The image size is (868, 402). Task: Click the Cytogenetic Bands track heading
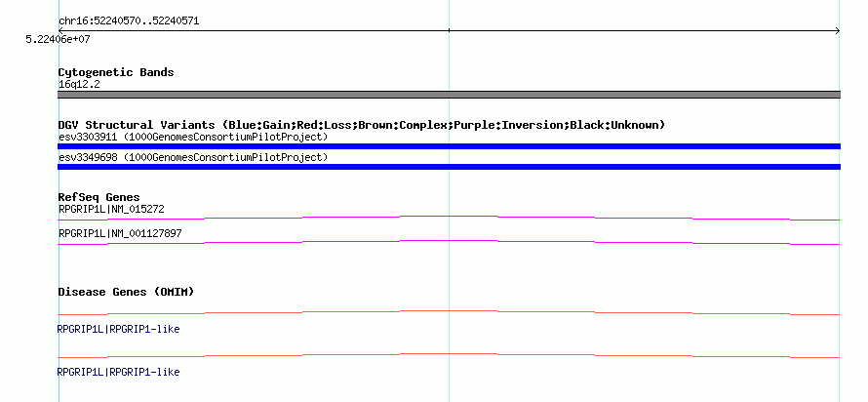click(116, 72)
